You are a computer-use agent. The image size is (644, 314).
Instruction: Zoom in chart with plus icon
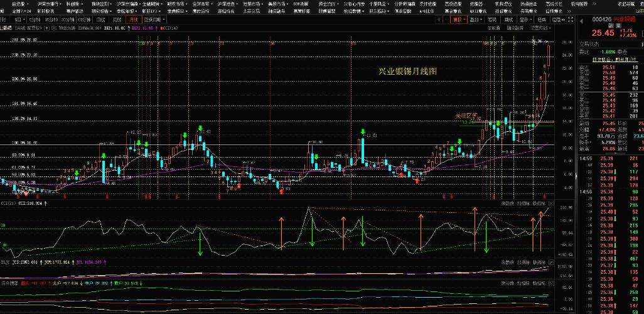(x=439, y=19)
